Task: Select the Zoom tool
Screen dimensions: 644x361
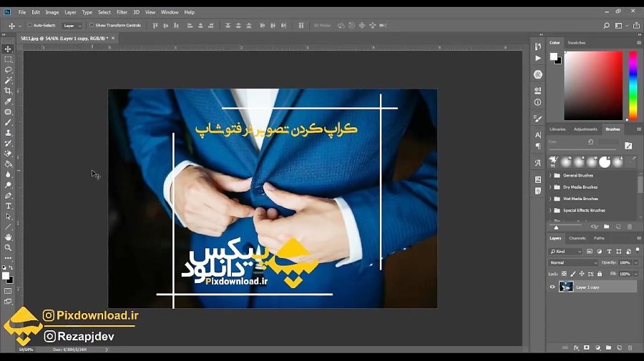Action: [x=8, y=248]
